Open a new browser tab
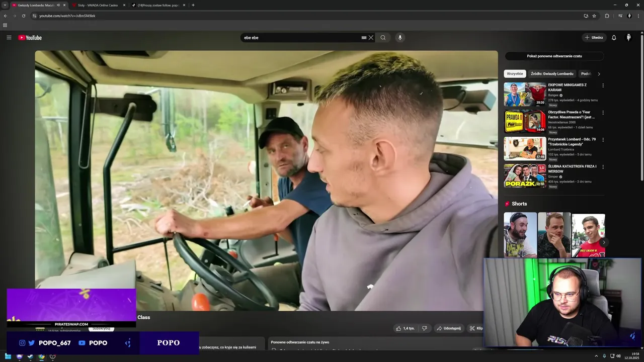 (x=193, y=5)
